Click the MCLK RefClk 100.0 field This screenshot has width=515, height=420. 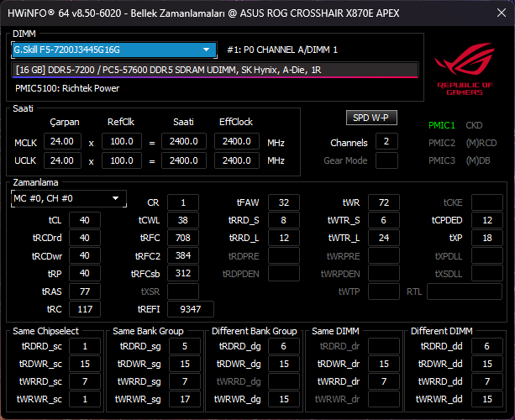click(122, 141)
